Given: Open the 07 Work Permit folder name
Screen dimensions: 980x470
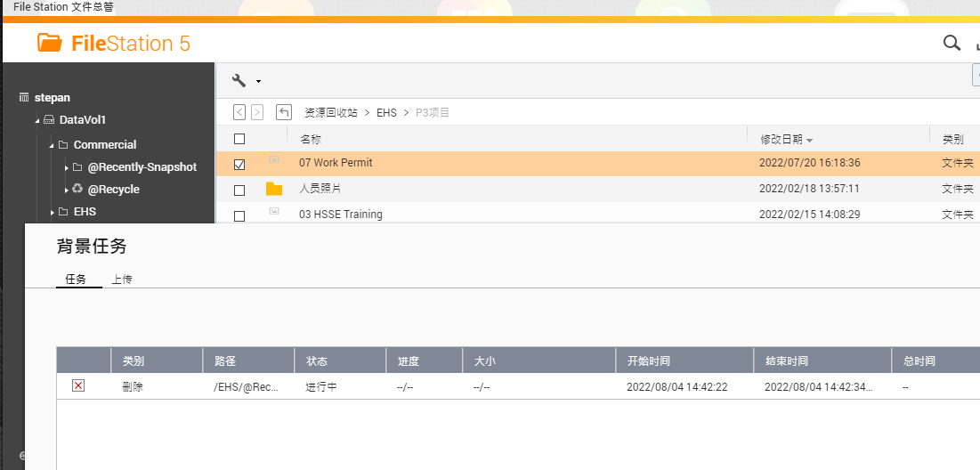Looking at the screenshot, I should pyautogui.click(x=336, y=163).
